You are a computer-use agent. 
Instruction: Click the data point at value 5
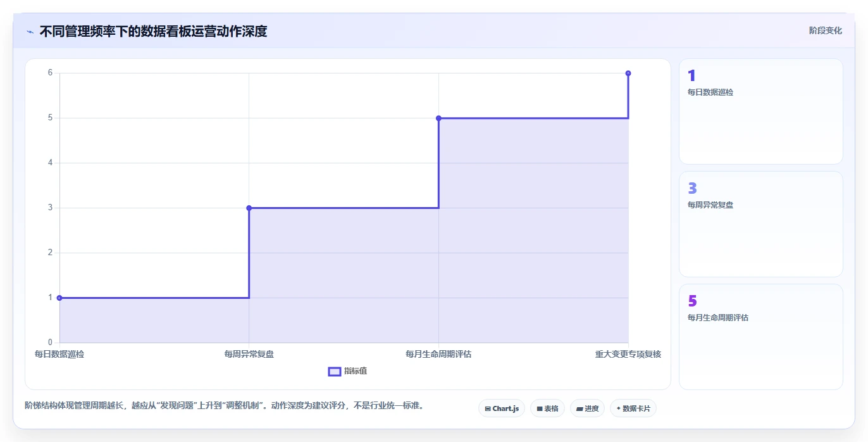tap(438, 118)
